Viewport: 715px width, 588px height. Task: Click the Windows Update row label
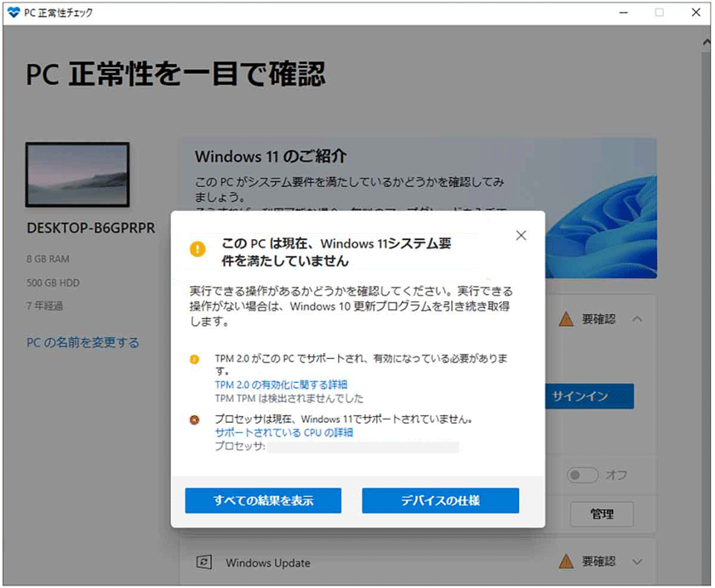coord(267,563)
